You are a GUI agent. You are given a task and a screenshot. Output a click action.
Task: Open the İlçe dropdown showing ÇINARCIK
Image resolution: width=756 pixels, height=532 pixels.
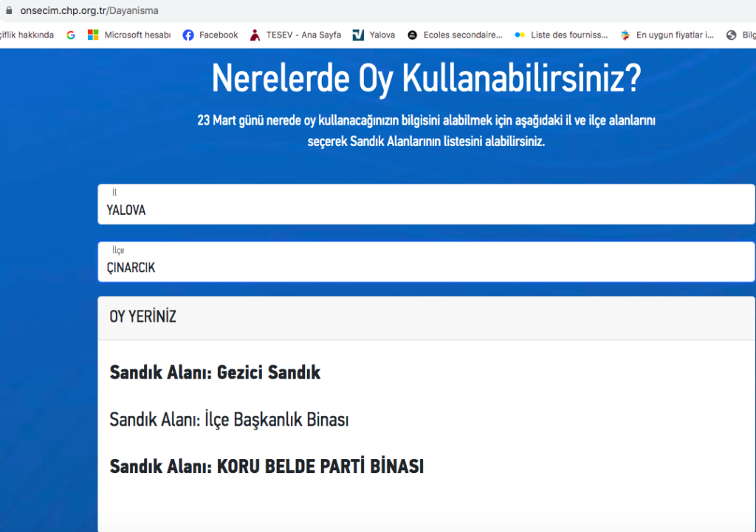coord(426,262)
